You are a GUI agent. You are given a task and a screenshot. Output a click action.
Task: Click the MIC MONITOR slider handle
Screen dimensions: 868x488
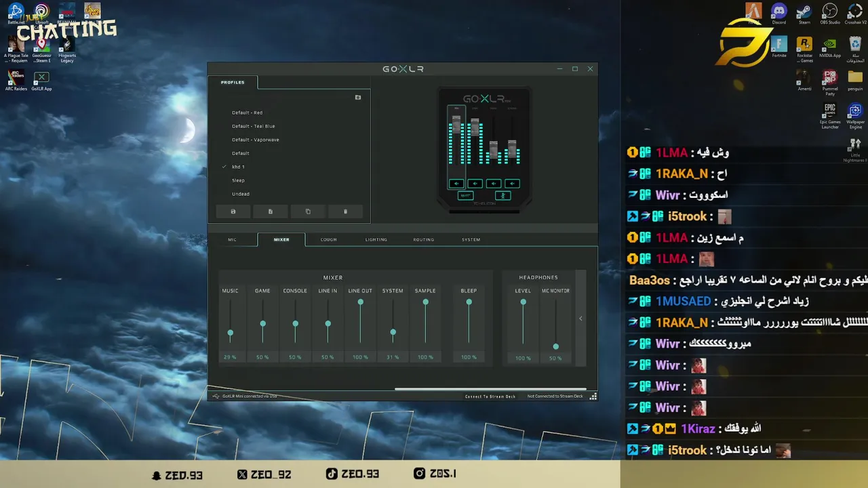coord(555,346)
